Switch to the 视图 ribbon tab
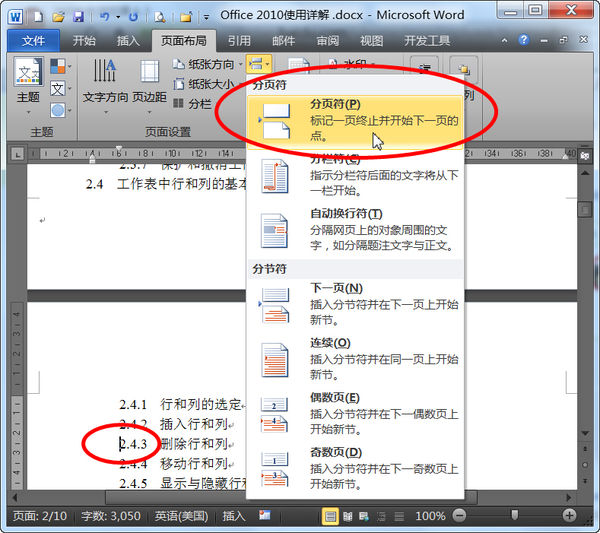Viewport: 600px width, 533px height. click(372, 41)
